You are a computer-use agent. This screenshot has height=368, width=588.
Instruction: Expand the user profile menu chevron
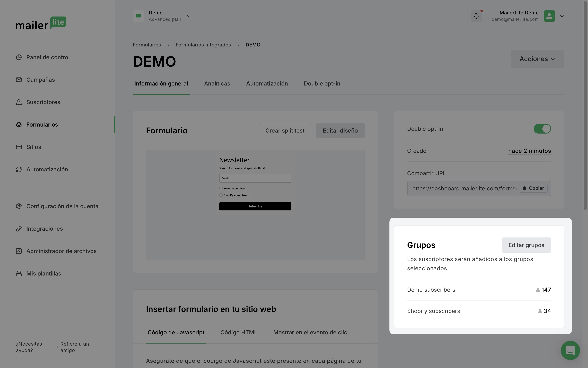pyautogui.click(x=562, y=16)
